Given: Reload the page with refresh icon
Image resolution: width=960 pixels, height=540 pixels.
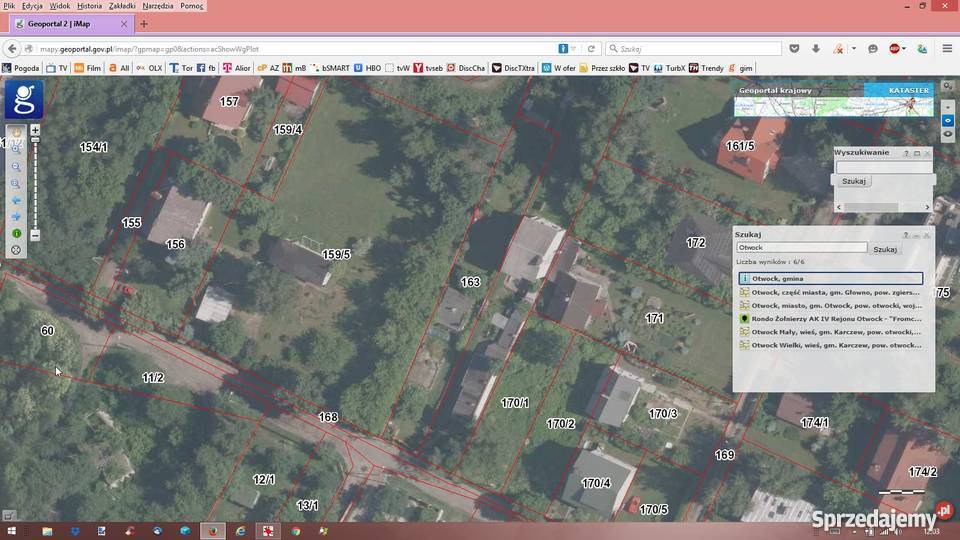Looking at the screenshot, I should pos(591,49).
